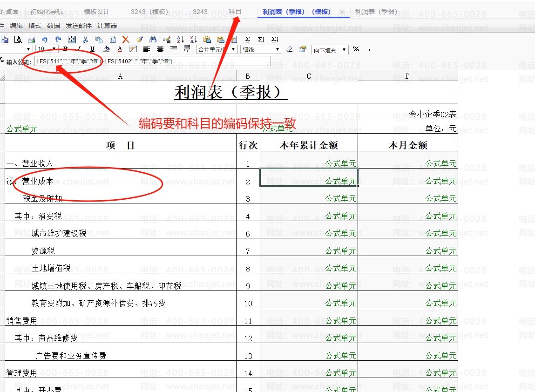Close the 利润表（季报）（模板） tab
The image size is (535, 392).
click(342, 12)
